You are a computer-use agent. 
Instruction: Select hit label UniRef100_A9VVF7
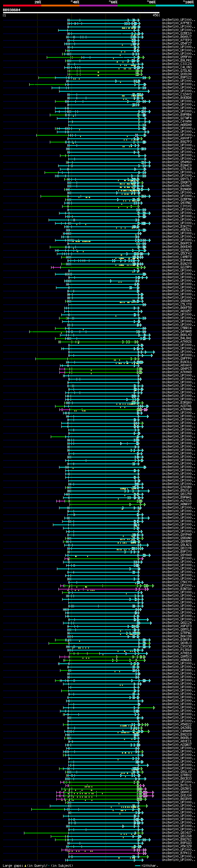click(x=177, y=139)
